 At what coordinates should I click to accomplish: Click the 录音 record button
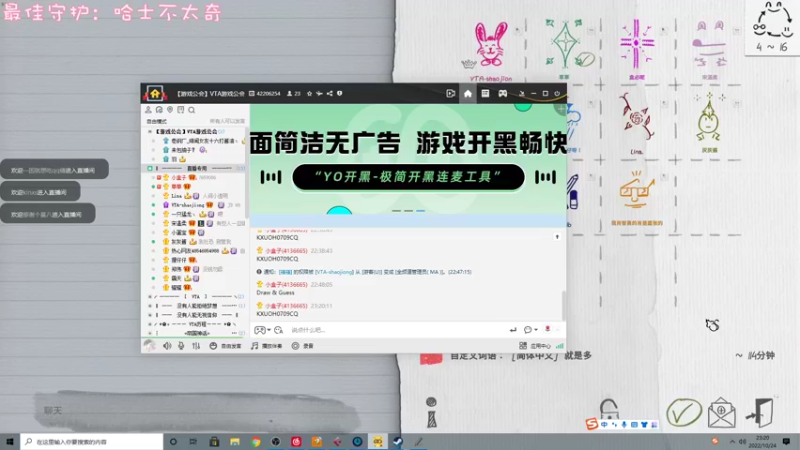point(302,345)
